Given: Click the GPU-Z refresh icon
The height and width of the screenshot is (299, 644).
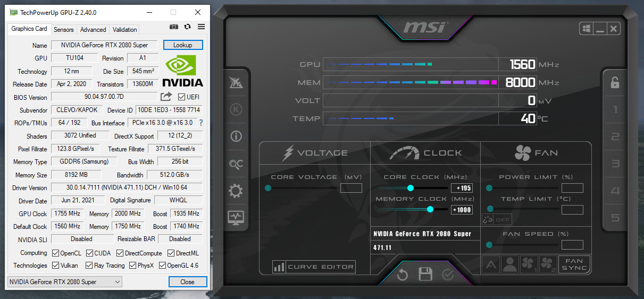Looking at the screenshot, I should coord(188,27).
